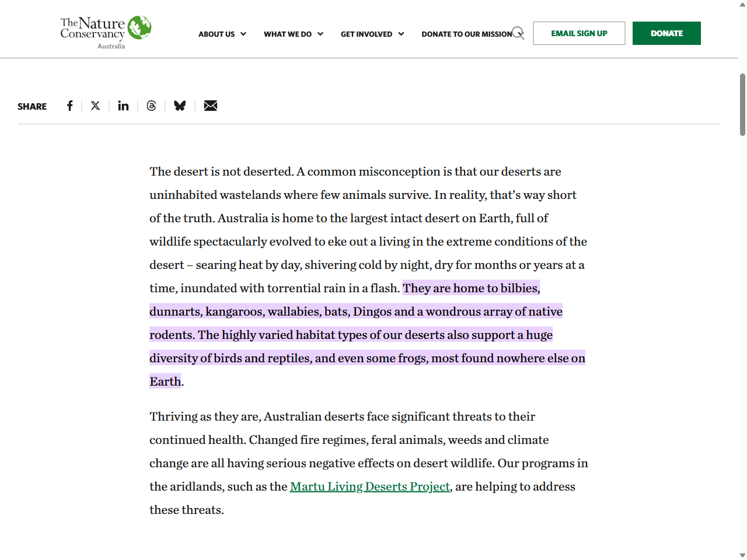Image resolution: width=747 pixels, height=560 pixels.
Task: Share the article on Facebook
Action: tap(69, 106)
